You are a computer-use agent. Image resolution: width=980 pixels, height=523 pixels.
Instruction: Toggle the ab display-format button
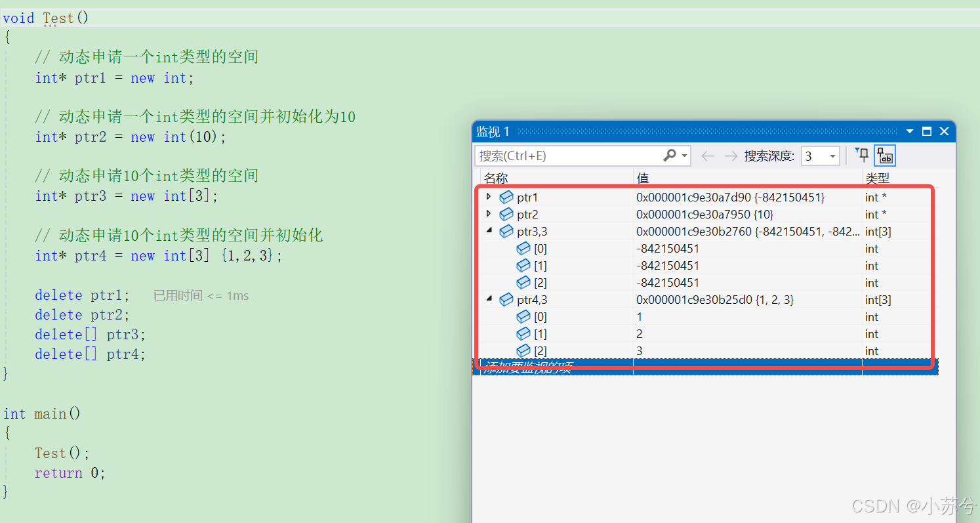(x=885, y=156)
